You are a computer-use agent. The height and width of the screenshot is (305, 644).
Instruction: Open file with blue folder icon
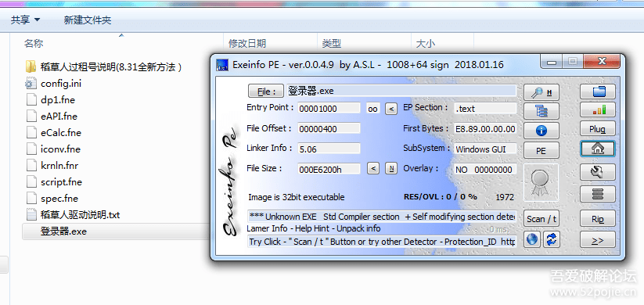[598, 91]
